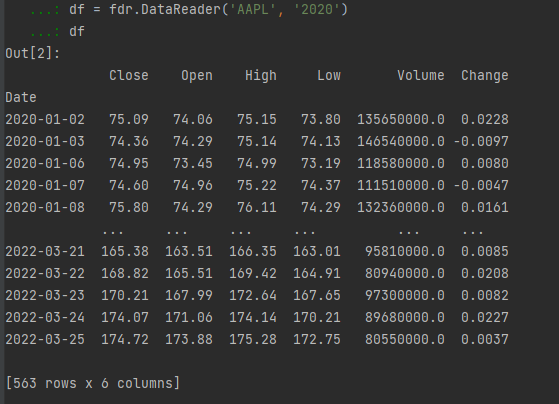Click the Volume value 118580000.0
This screenshot has height=404, width=559.
pyautogui.click(x=401, y=163)
